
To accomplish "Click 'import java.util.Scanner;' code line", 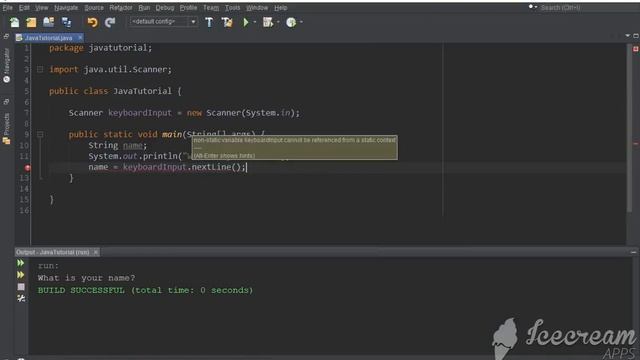I will 111,69.
